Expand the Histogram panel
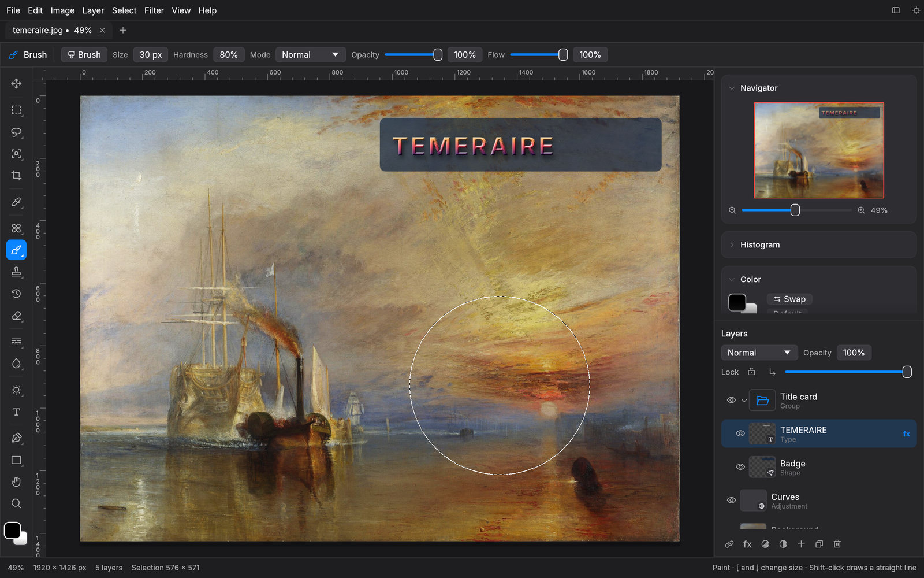The height and width of the screenshot is (578, 924). tap(732, 245)
